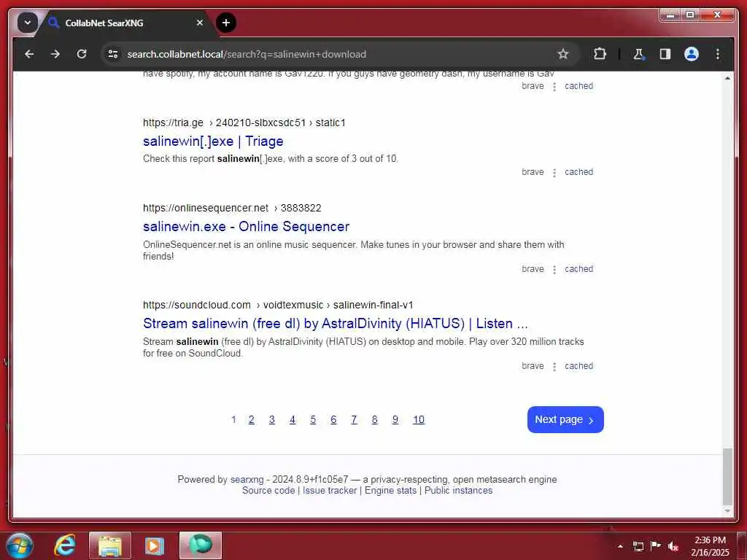Open cached link for SoundCloud result
Screen dimensions: 747x560
(x=578, y=366)
